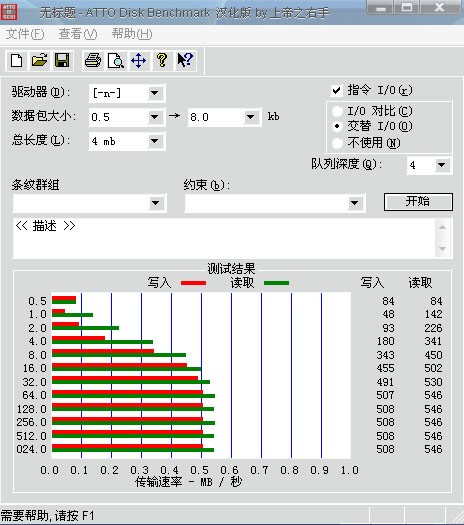This screenshot has width=464, height=525.
Task: Open the 文件(F) menu
Action: coord(25,34)
